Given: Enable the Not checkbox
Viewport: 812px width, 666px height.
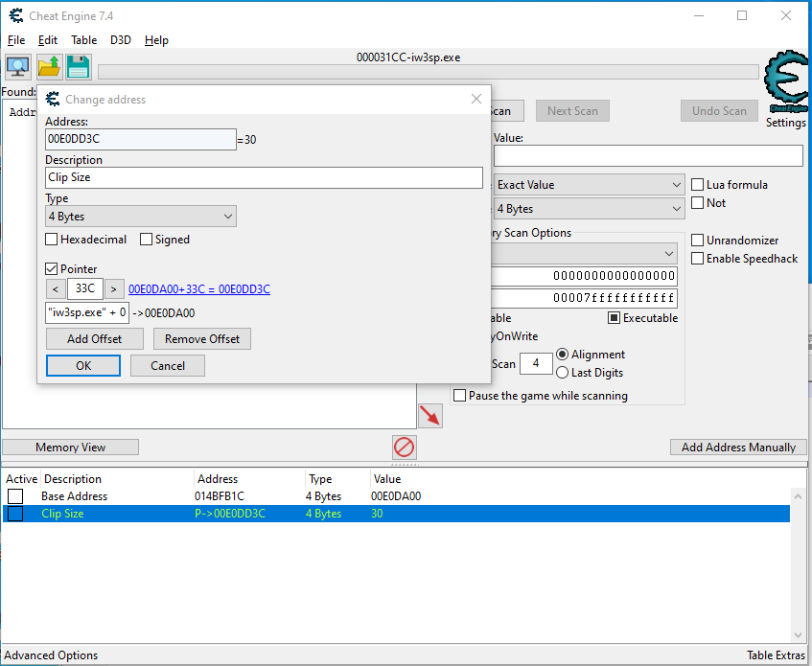Looking at the screenshot, I should tap(698, 203).
